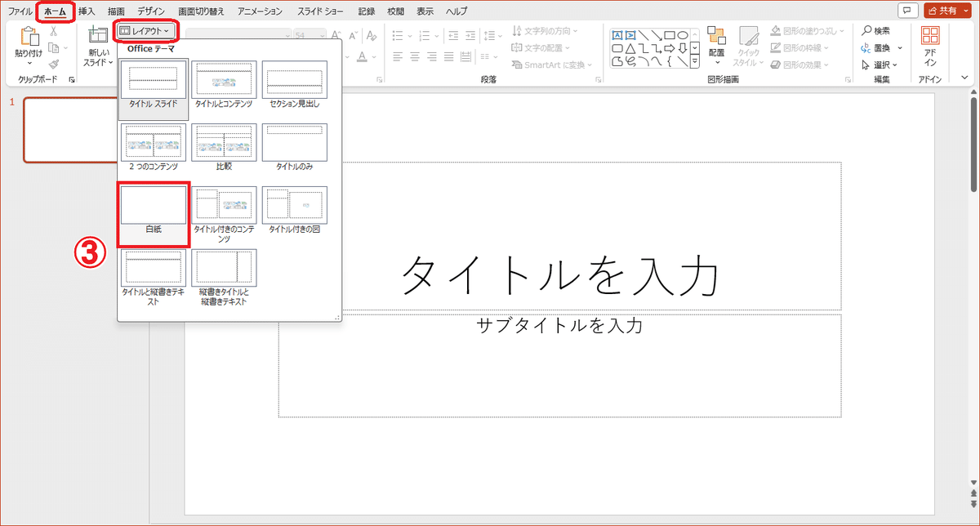The height and width of the screenshot is (526, 980).
Task: Open the comments speech bubble icon
Action: pyautogui.click(x=906, y=11)
